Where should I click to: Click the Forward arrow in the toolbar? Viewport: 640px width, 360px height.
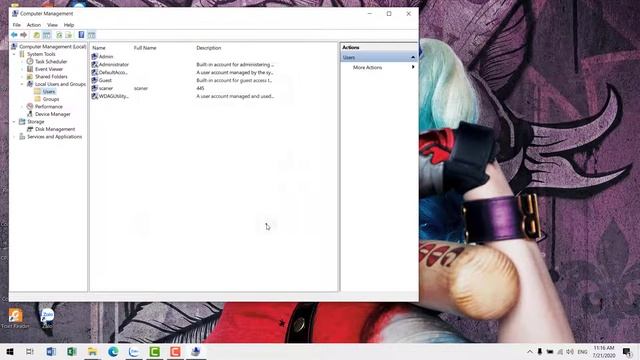tap(24, 35)
